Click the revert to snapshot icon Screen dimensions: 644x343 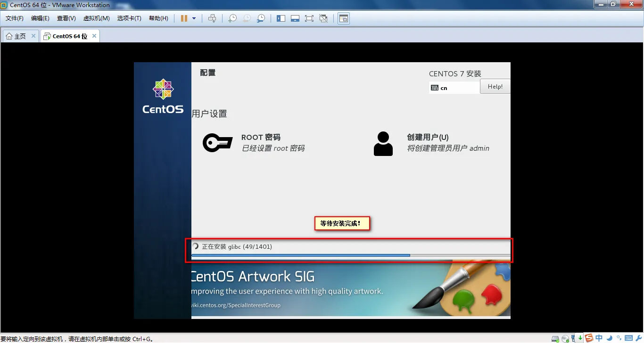click(247, 18)
